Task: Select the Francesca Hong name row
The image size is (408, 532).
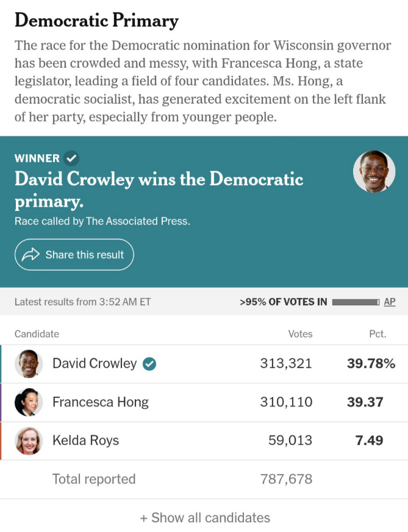Action: coord(204,402)
